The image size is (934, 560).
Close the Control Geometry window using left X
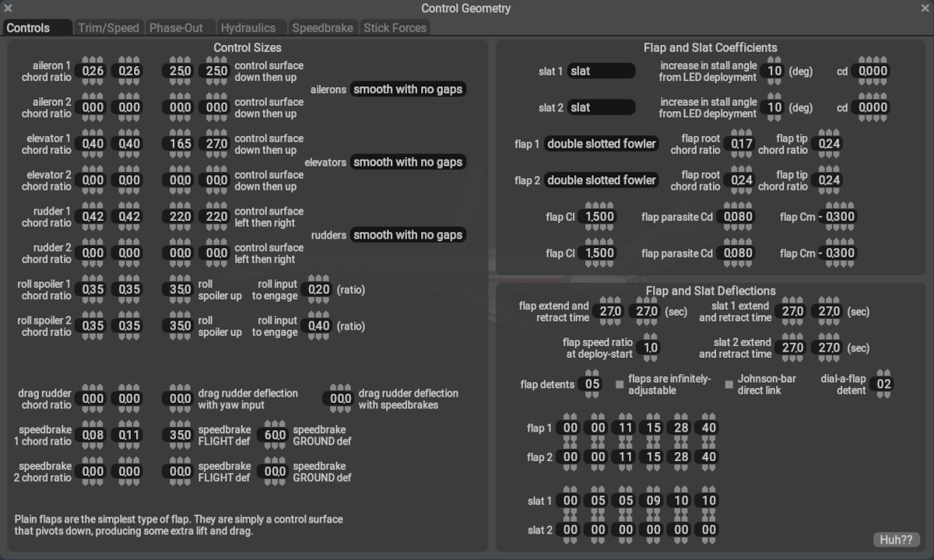(9, 9)
